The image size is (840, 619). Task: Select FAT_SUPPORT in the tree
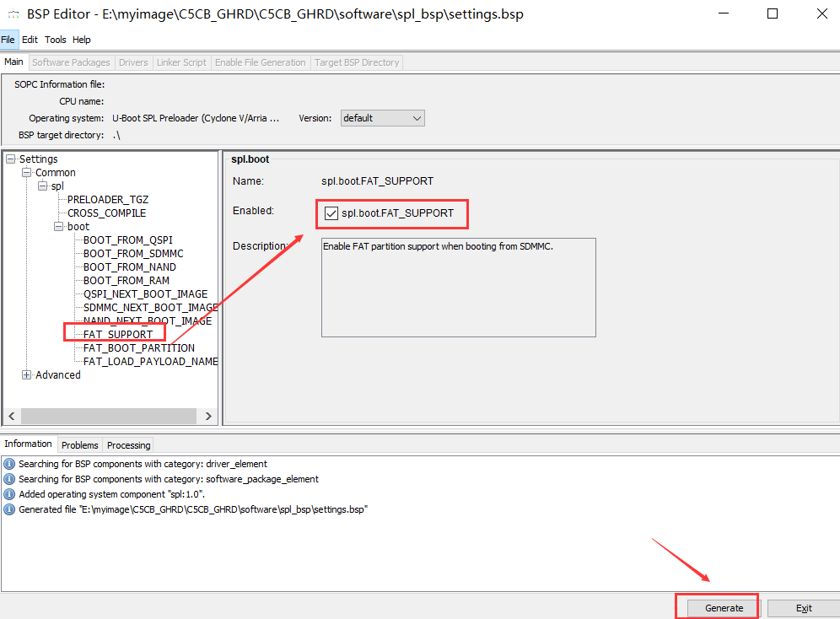(x=118, y=334)
